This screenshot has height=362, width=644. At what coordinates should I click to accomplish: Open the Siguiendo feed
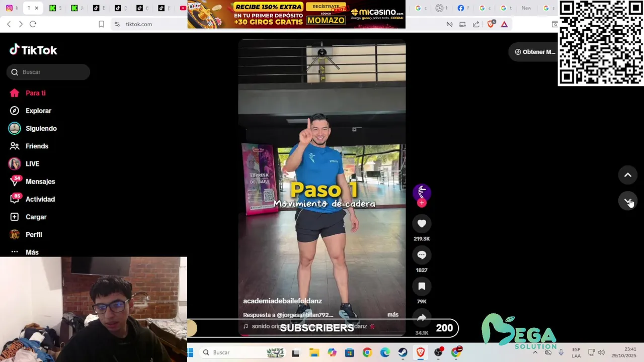(x=33, y=128)
